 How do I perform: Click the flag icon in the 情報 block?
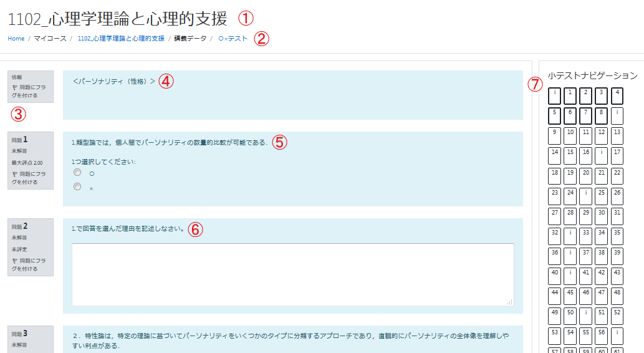pyautogui.click(x=15, y=88)
